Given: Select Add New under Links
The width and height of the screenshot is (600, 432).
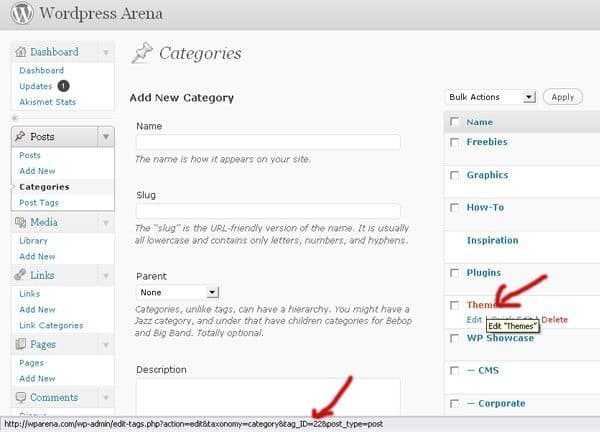Looking at the screenshot, I should (37, 310).
